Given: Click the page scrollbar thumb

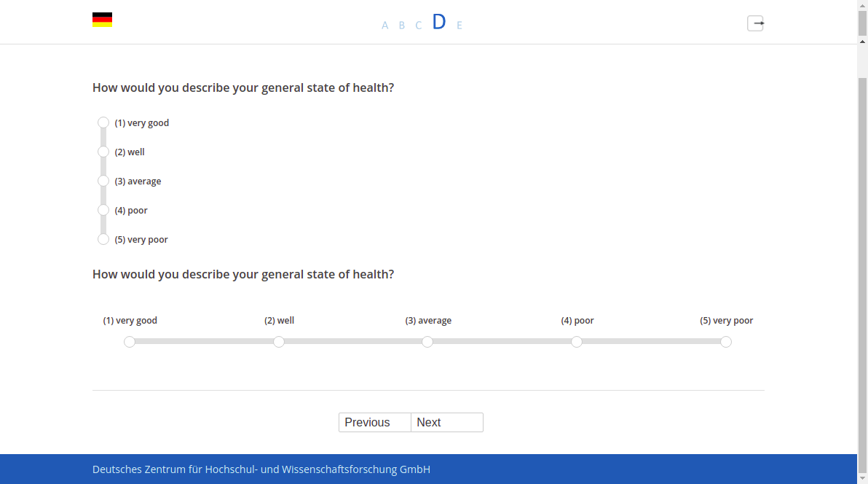Looking at the screenshot, I should (862, 274).
